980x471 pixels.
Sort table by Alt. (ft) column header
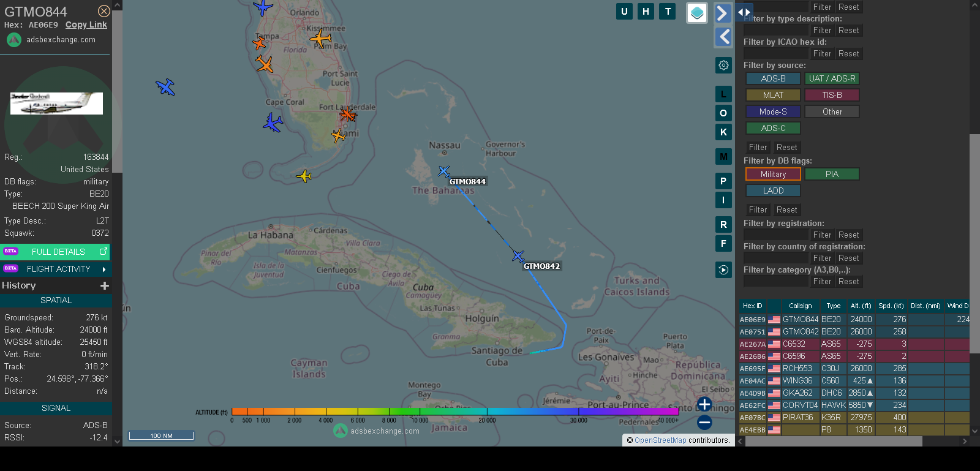coord(861,306)
